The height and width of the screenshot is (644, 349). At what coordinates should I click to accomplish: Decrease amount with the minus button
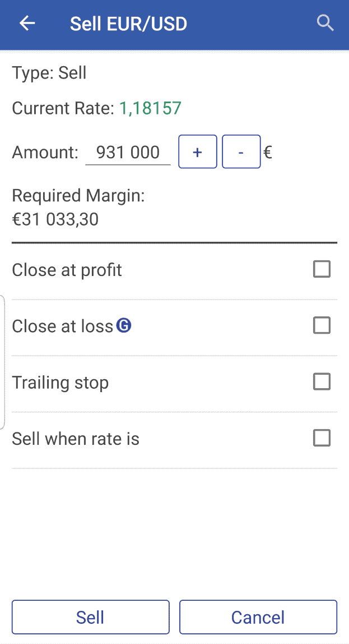pos(241,151)
